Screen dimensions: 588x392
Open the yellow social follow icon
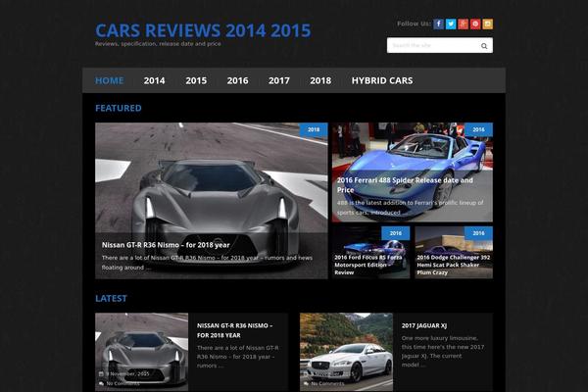[x=487, y=24]
